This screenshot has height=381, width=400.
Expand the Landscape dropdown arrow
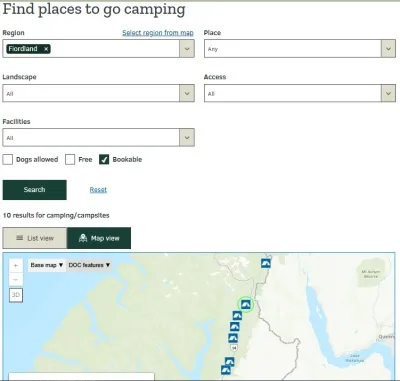click(187, 93)
